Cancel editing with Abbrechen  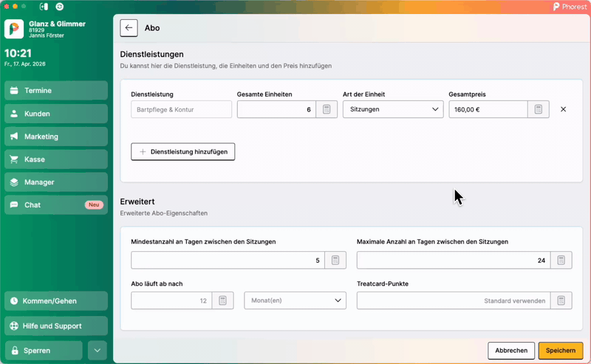510,351
